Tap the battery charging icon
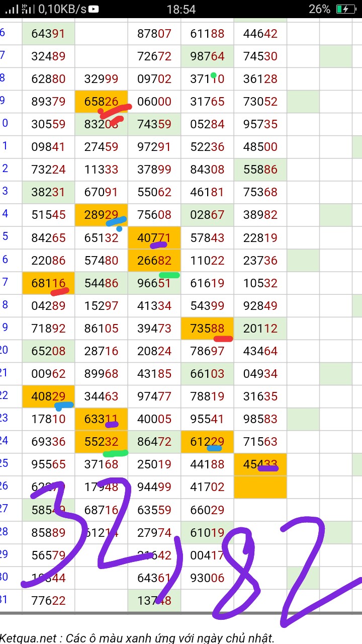This screenshot has height=644, width=362. click(x=346, y=9)
